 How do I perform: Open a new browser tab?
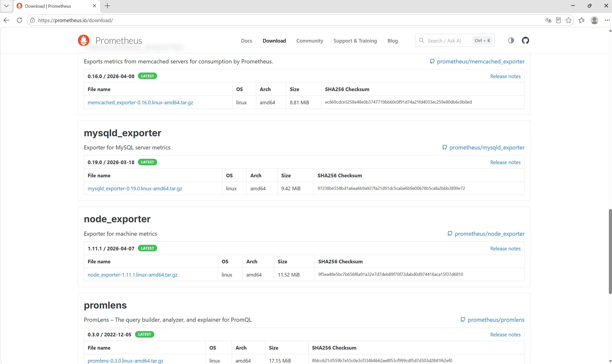107,6
